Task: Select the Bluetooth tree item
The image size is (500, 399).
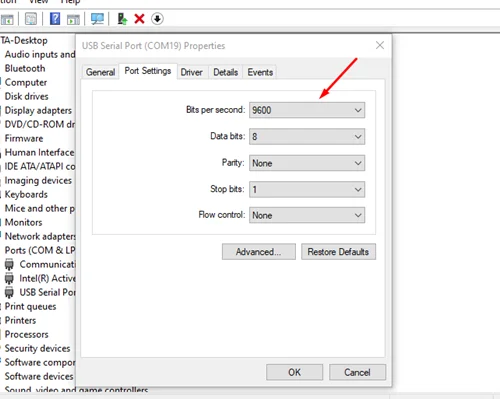Action: coord(25,68)
